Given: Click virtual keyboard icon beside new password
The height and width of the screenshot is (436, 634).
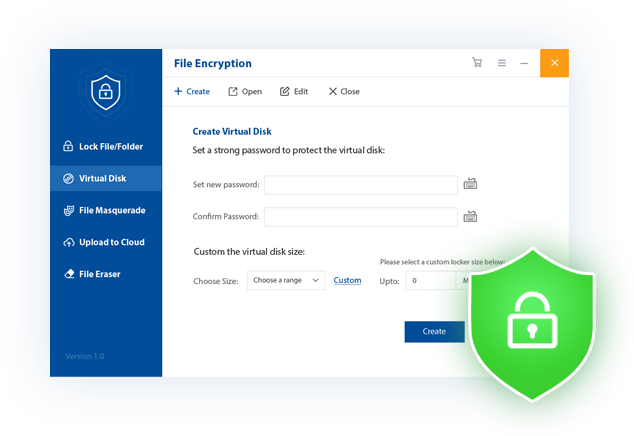Looking at the screenshot, I should [471, 184].
